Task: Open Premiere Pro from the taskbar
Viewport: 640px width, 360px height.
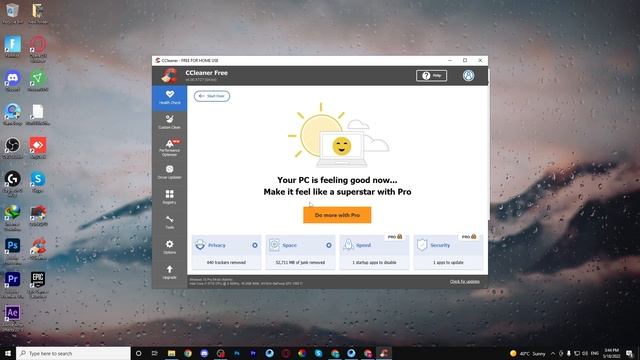Action: pyautogui.click(x=253, y=353)
